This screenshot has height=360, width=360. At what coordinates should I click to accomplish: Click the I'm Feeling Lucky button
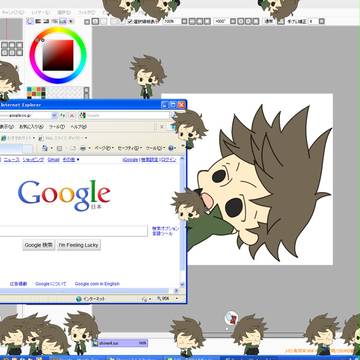click(x=79, y=245)
